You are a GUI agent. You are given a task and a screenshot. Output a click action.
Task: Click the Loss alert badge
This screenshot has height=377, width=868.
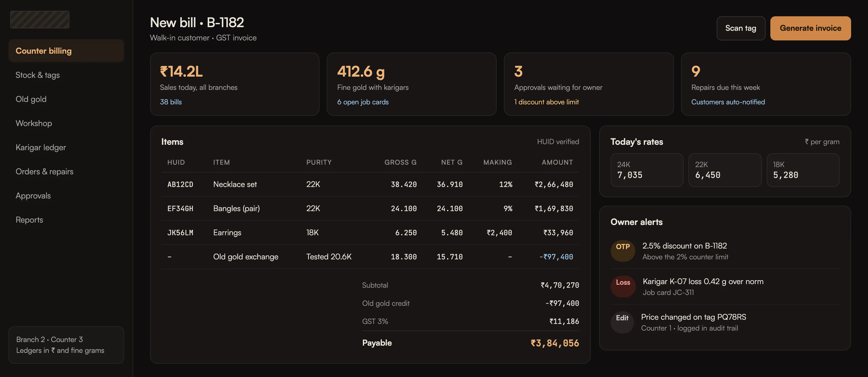point(623,286)
